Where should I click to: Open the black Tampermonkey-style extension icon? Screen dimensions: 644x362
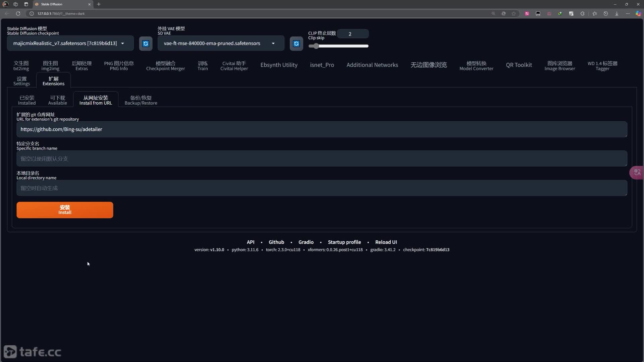tap(538, 14)
